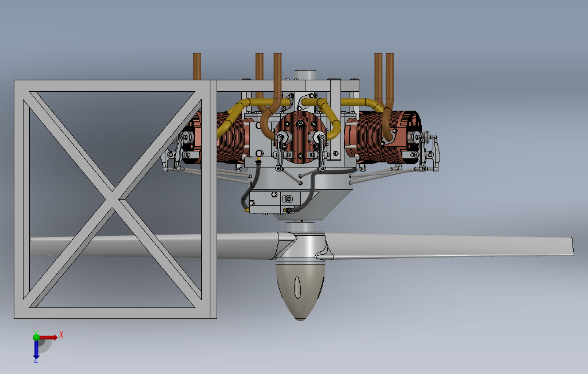Click the blue Z axis of the triad
This screenshot has width=588, height=374.
point(36,349)
